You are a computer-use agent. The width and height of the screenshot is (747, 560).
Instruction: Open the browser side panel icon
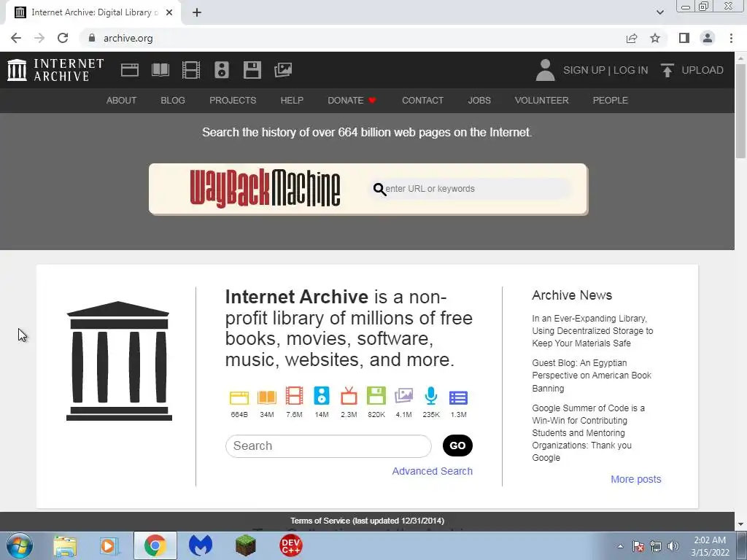click(x=684, y=38)
